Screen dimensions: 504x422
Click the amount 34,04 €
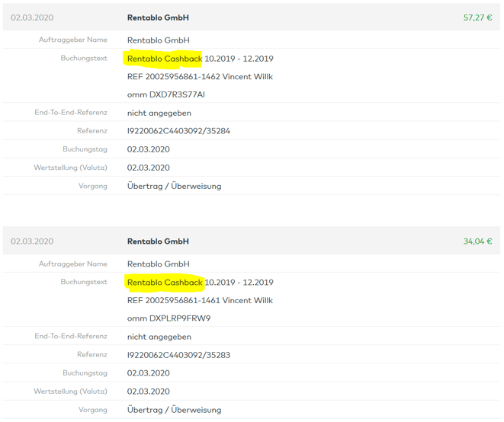[x=477, y=241]
